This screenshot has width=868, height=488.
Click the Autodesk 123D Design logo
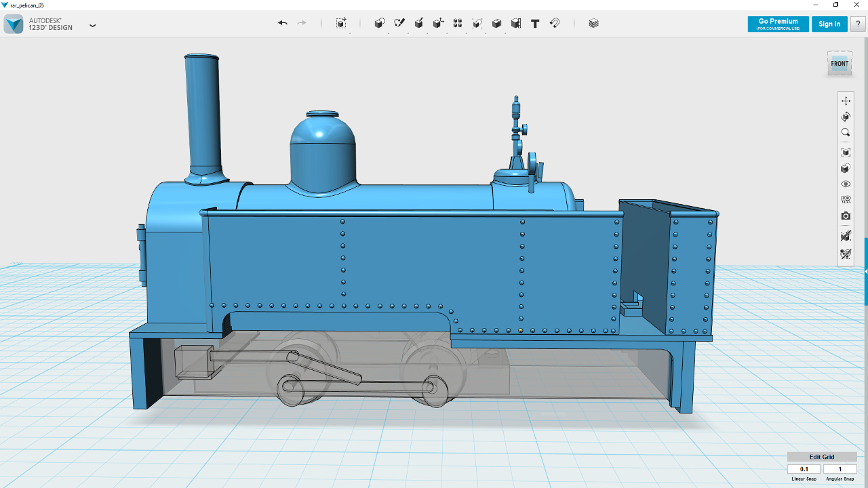pos(14,24)
